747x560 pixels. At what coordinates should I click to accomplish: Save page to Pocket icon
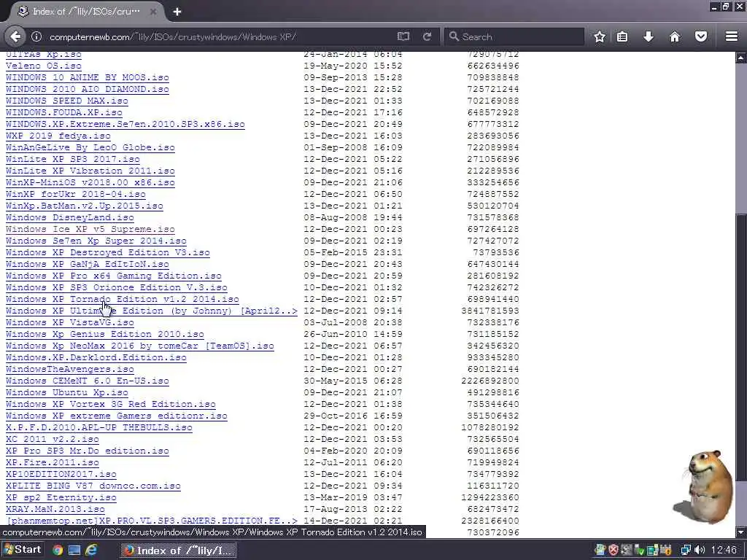701,36
